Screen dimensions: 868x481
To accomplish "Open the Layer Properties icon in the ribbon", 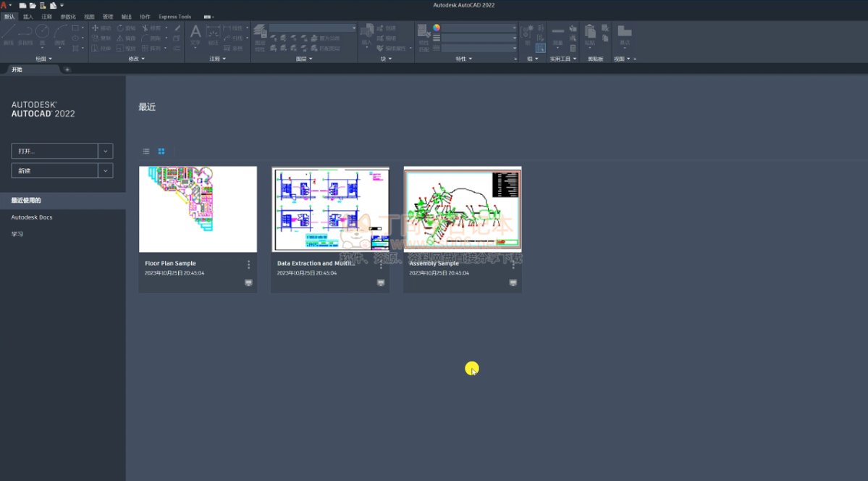I will [260, 31].
